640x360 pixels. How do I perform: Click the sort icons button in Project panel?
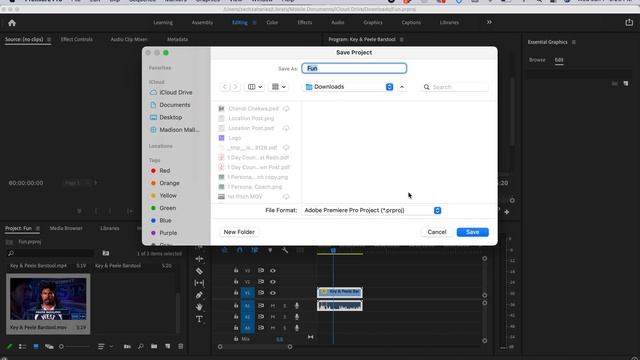click(101, 347)
